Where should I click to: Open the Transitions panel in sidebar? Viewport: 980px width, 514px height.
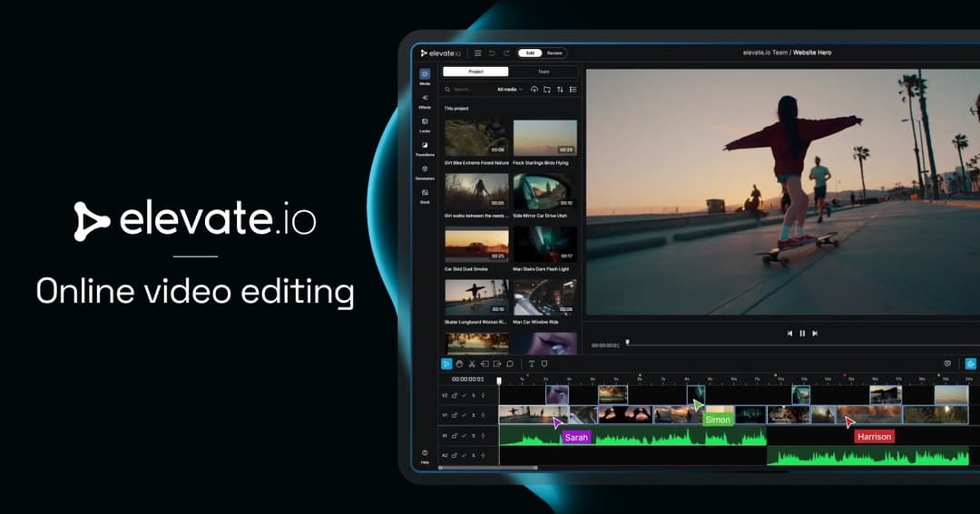[425, 148]
